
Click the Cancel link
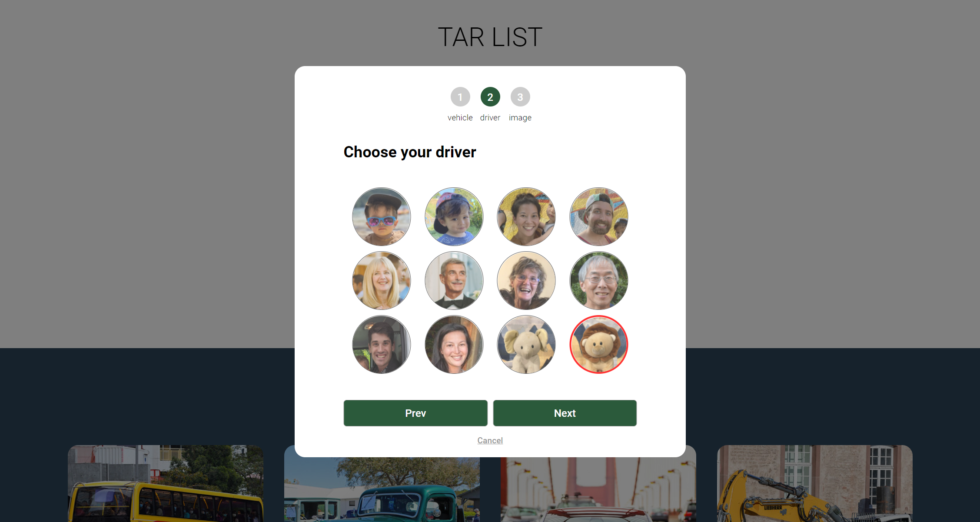pos(490,440)
